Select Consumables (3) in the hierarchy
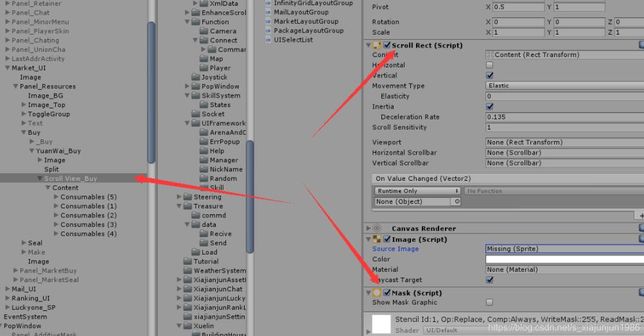This screenshot has height=336, width=644. [89, 224]
